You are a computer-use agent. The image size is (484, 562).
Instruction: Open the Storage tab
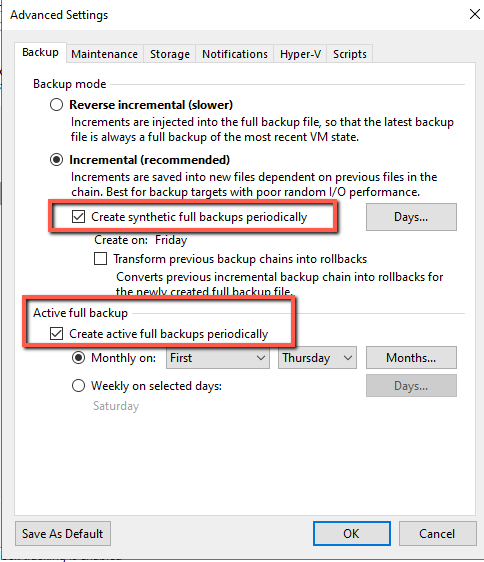click(170, 54)
